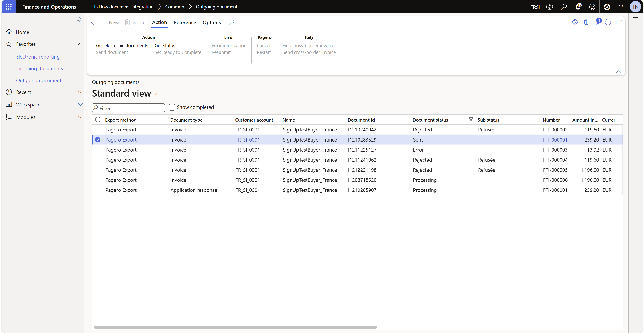Switch to the Options tab

pyautogui.click(x=212, y=22)
